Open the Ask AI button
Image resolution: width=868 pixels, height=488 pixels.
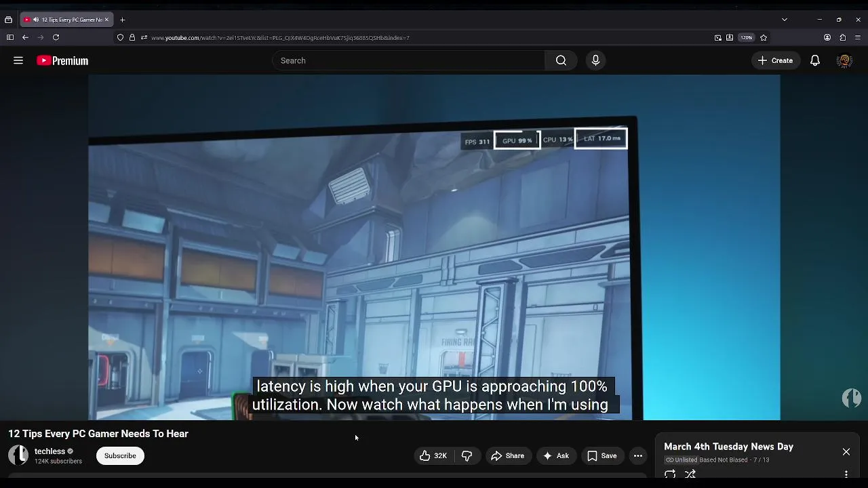[x=556, y=455]
